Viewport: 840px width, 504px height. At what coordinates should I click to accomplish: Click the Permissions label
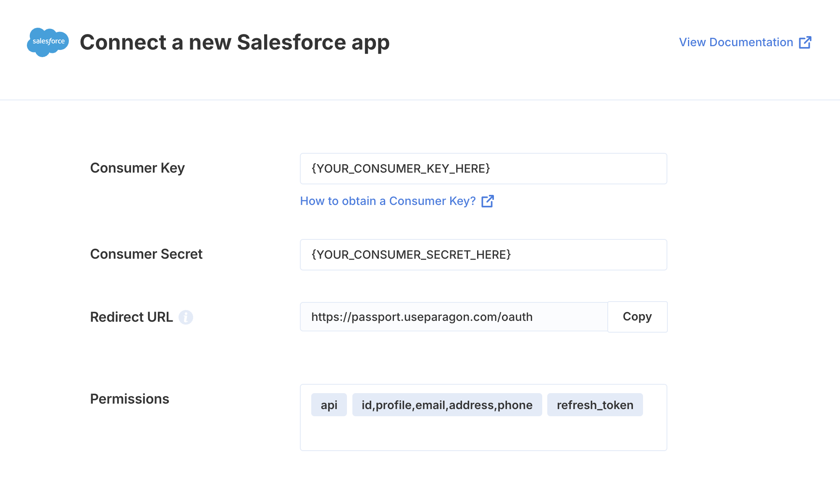pos(129,399)
